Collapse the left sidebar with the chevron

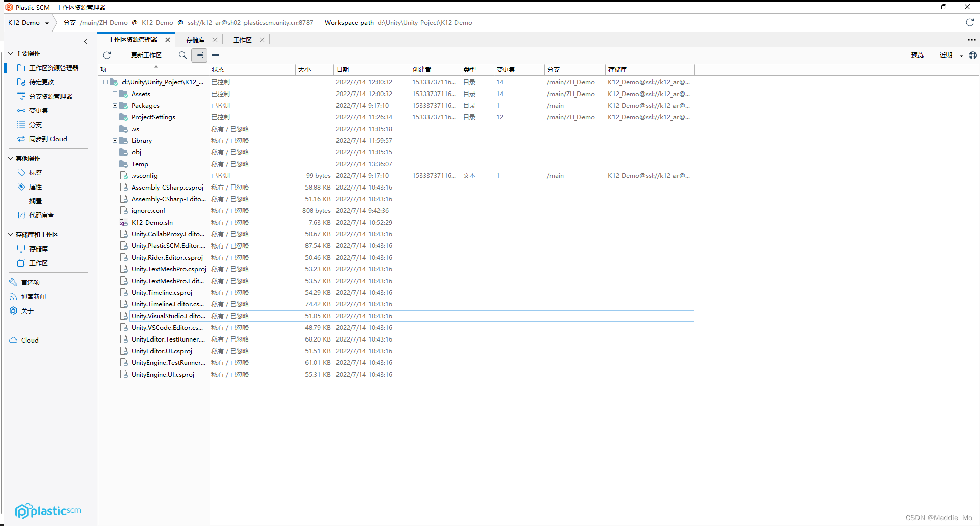[x=86, y=42]
